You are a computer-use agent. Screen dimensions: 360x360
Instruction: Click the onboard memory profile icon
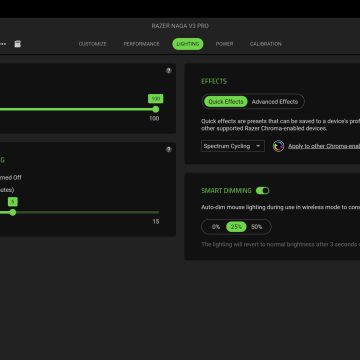pyautogui.click(x=18, y=44)
